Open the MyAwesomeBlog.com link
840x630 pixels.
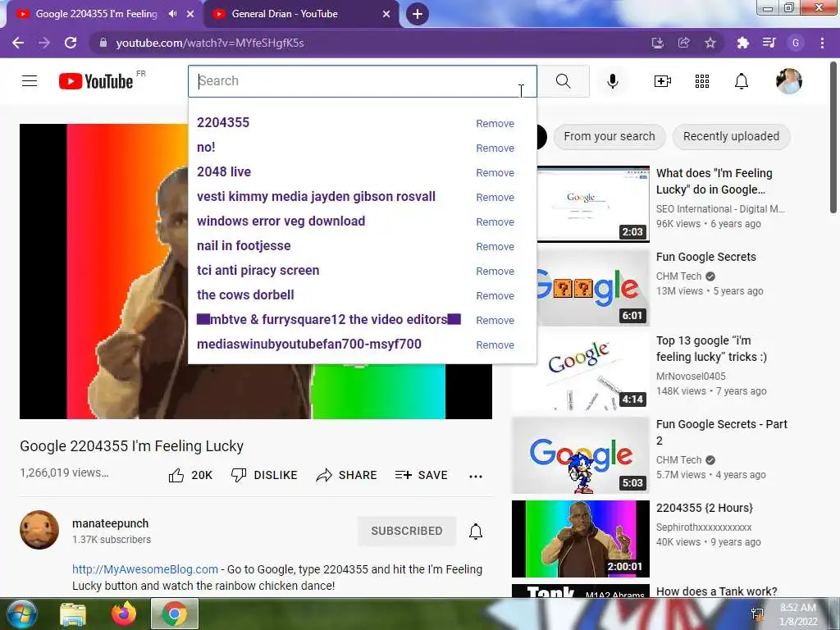(x=145, y=569)
